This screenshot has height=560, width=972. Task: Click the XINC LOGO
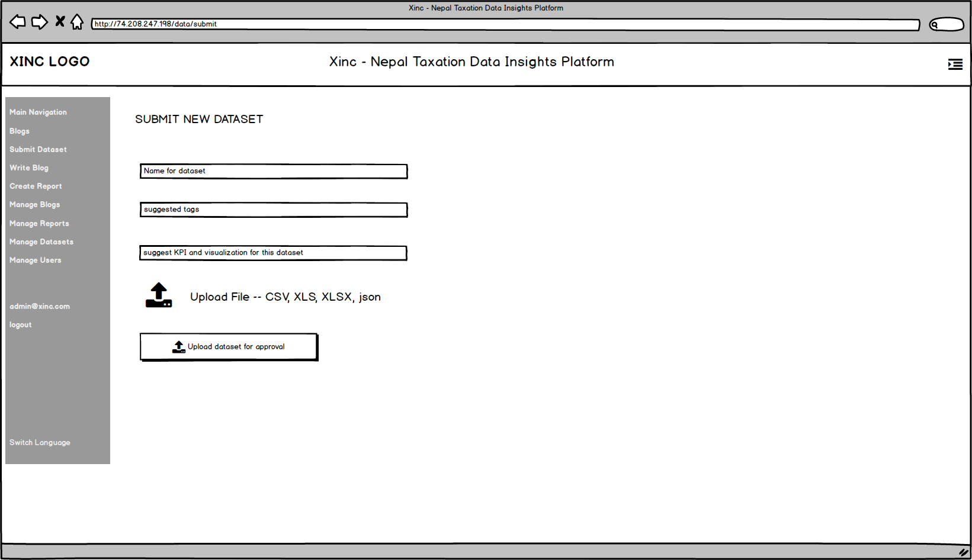tap(50, 62)
